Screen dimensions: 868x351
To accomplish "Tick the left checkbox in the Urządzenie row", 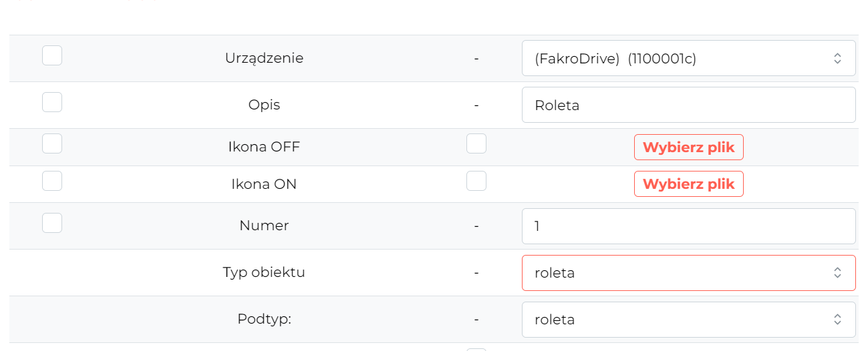I will (52, 55).
